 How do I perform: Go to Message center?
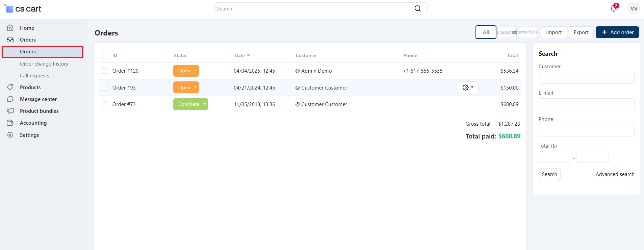pyautogui.click(x=38, y=99)
